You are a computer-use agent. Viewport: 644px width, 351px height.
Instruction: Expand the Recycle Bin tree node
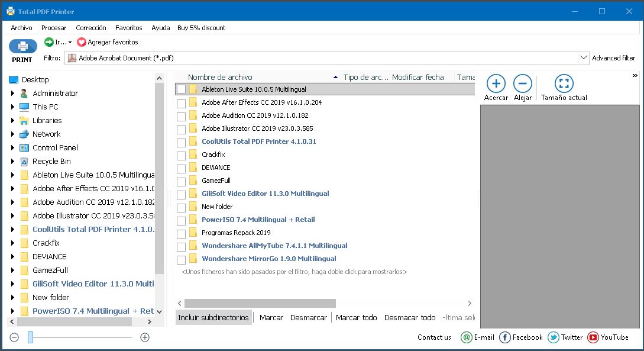13,162
